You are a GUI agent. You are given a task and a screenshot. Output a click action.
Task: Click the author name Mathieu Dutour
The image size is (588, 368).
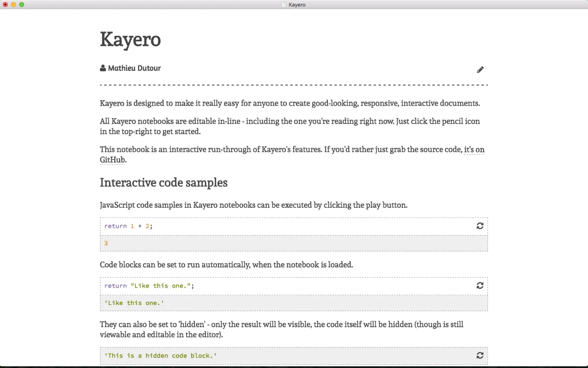[134, 68]
